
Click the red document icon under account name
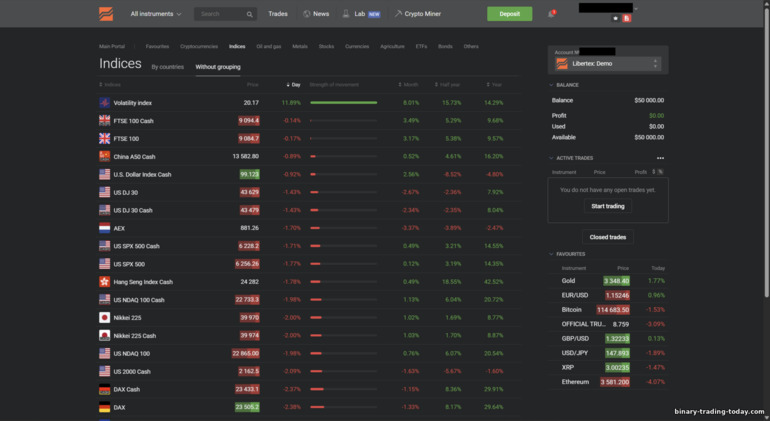pyautogui.click(x=627, y=18)
